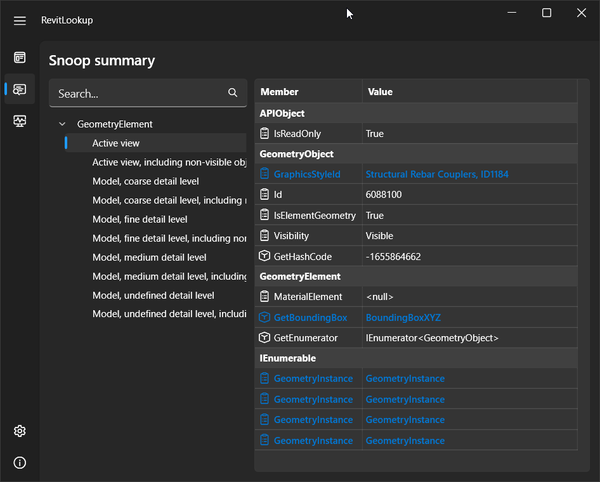
Task: Select the Snoop summary sidebar icon
Action: 20,89
